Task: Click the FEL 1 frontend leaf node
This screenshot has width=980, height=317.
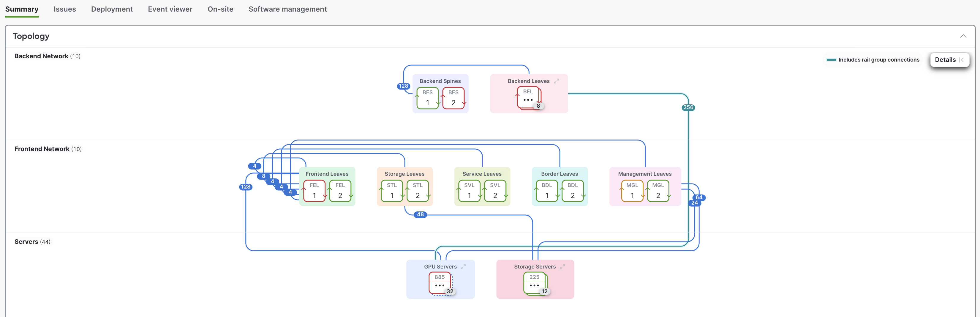Action: coord(314,191)
